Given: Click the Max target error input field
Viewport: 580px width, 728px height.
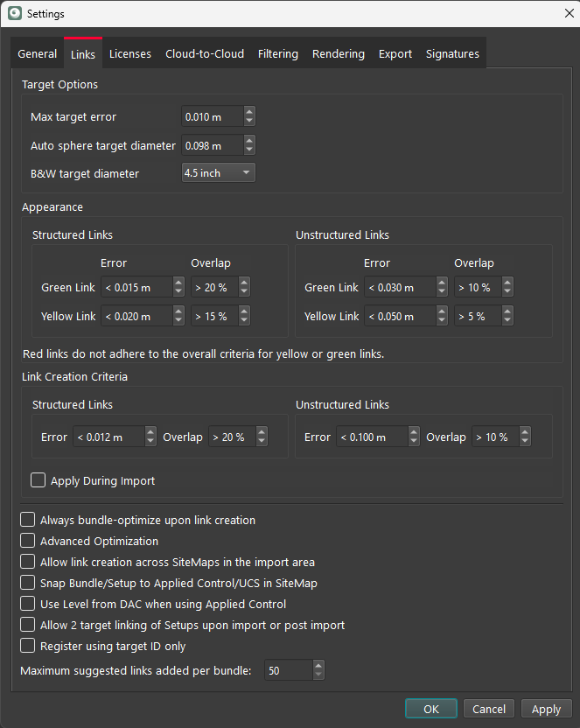Looking at the screenshot, I should click(211, 116).
